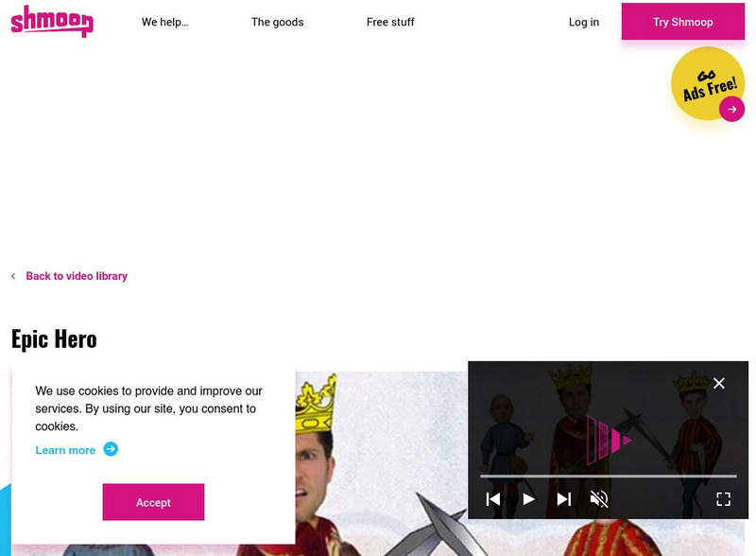756x556 pixels.
Task: Click the Log in link
Action: click(x=584, y=22)
